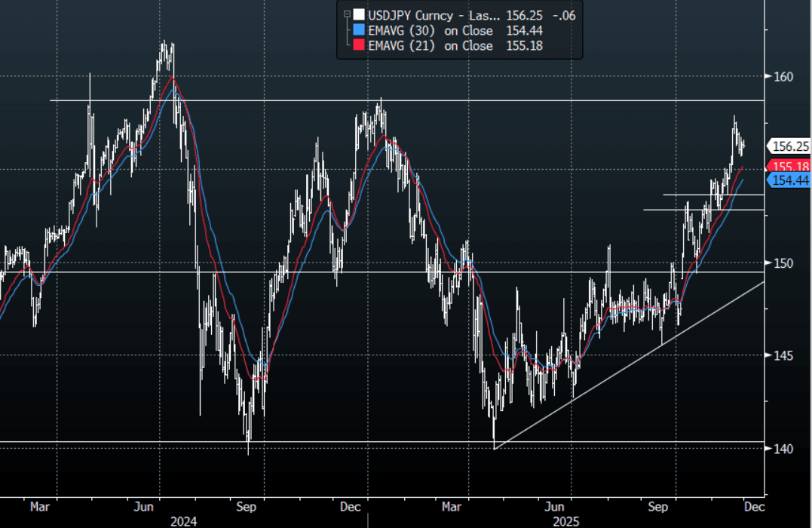Click the white USDJPY color swatch in legend
Image resolution: width=812 pixels, height=528 pixels.
coord(358,14)
